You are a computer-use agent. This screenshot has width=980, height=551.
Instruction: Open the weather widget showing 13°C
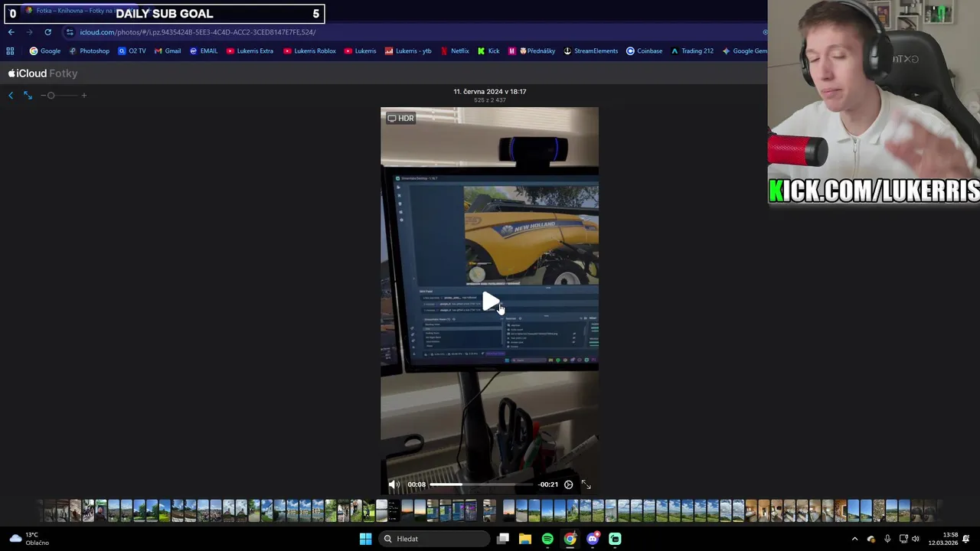(x=29, y=539)
